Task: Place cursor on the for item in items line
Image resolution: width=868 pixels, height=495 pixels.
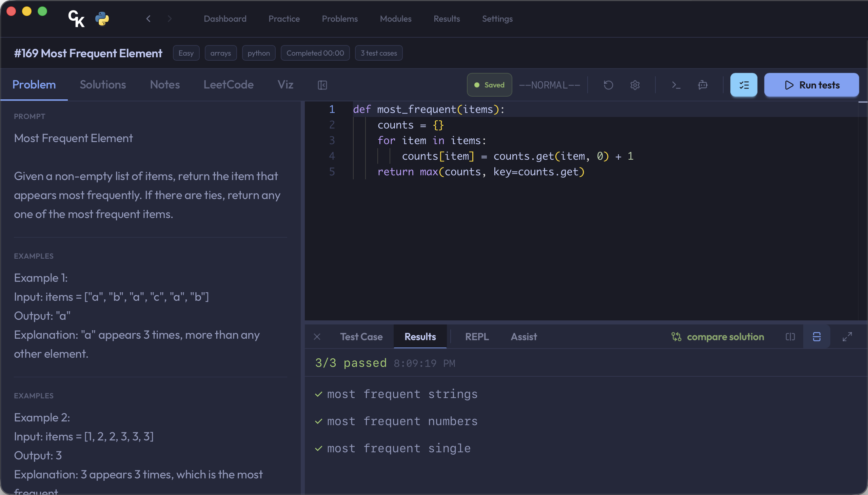Action: coord(432,141)
